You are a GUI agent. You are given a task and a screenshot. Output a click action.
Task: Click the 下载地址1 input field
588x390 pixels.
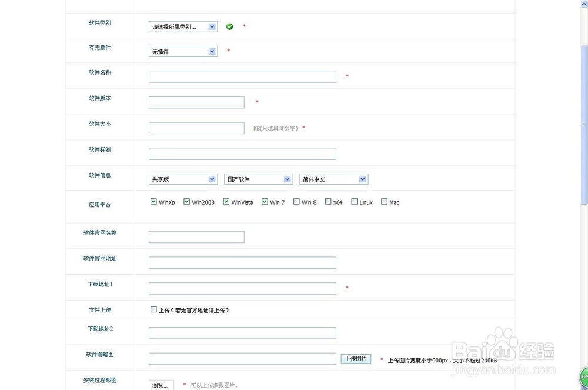(242, 288)
